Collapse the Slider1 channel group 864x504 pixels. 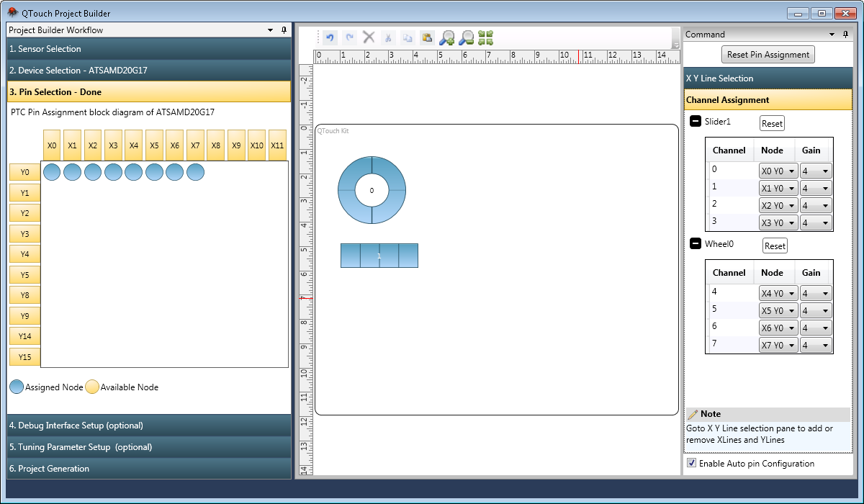pyautogui.click(x=696, y=122)
